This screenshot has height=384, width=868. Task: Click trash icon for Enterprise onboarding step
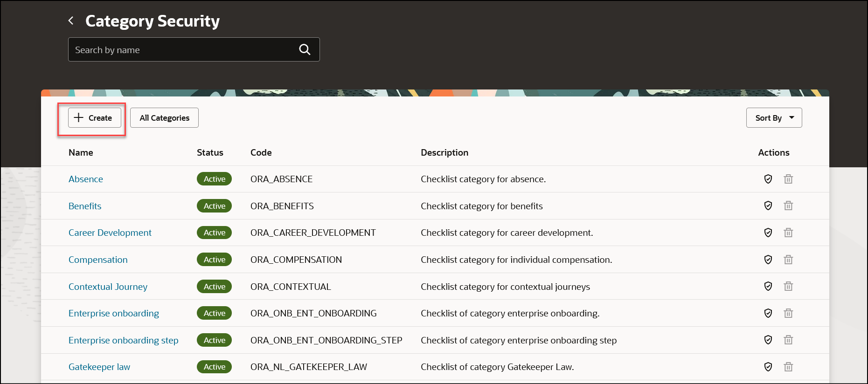pyautogui.click(x=788, y=340)
